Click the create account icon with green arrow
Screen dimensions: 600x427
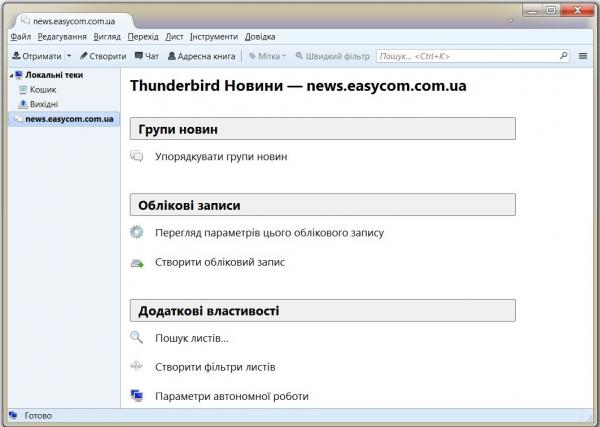(x=137, y=263)
